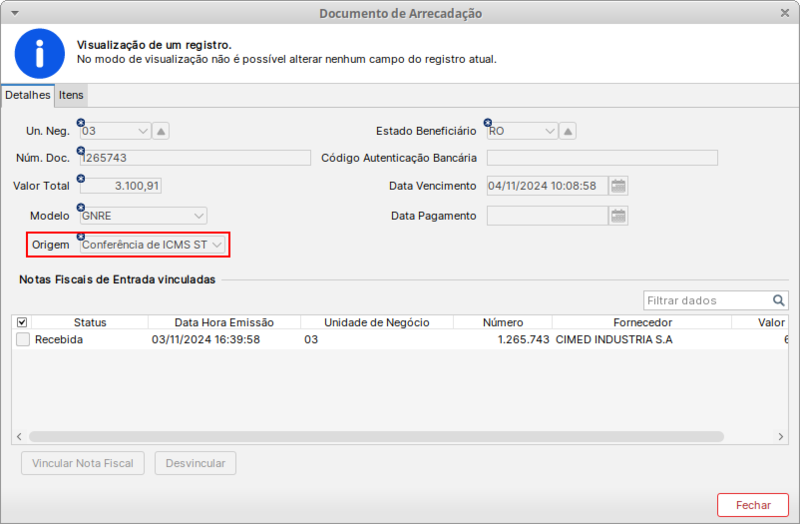Open the Modelo GNRE dropdown
The height and width of the screenshot is (524, 800).
click(198, 215)
